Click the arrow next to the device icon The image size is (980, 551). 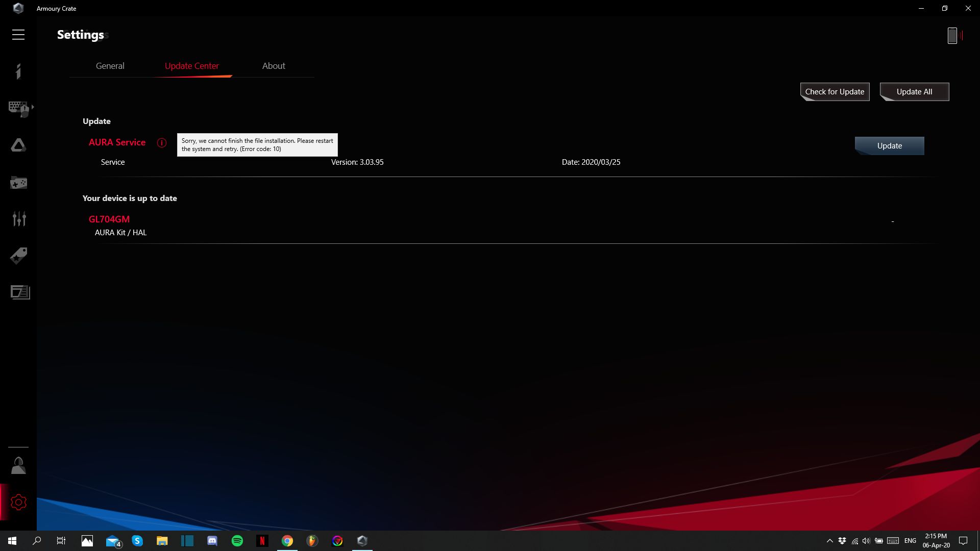pyautogui.click(x=32, y=108)
